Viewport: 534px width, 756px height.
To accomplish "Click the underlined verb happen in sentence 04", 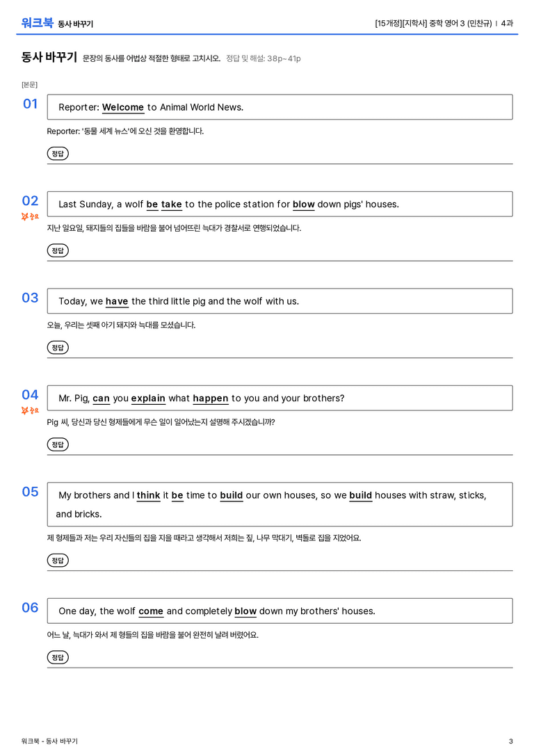I will [x=211, y=399].
